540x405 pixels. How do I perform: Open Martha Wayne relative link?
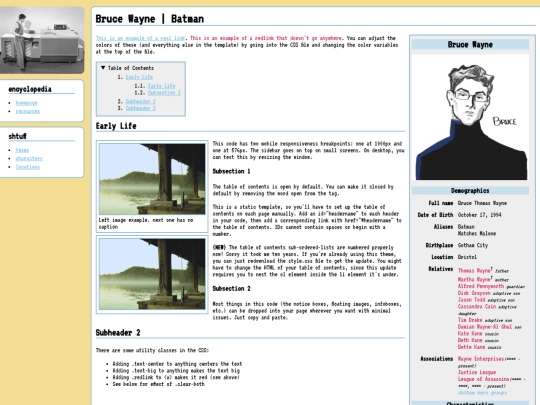pos(474,279)
